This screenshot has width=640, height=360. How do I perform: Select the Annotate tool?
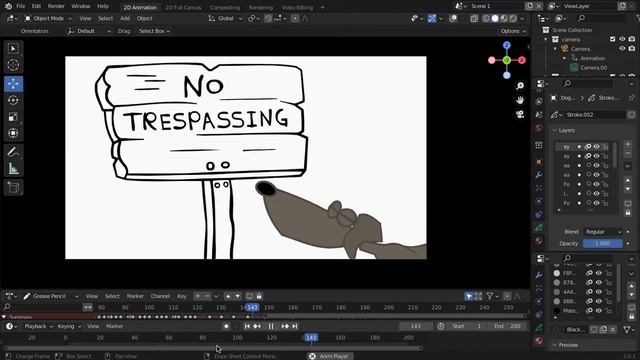tap(13, 152)
